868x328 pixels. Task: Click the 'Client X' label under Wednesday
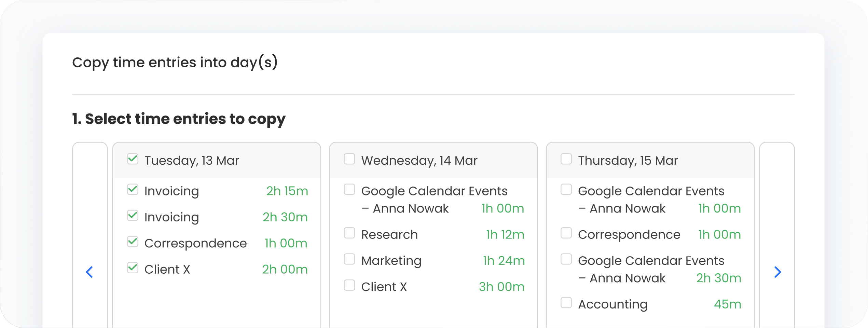[384, 287]
